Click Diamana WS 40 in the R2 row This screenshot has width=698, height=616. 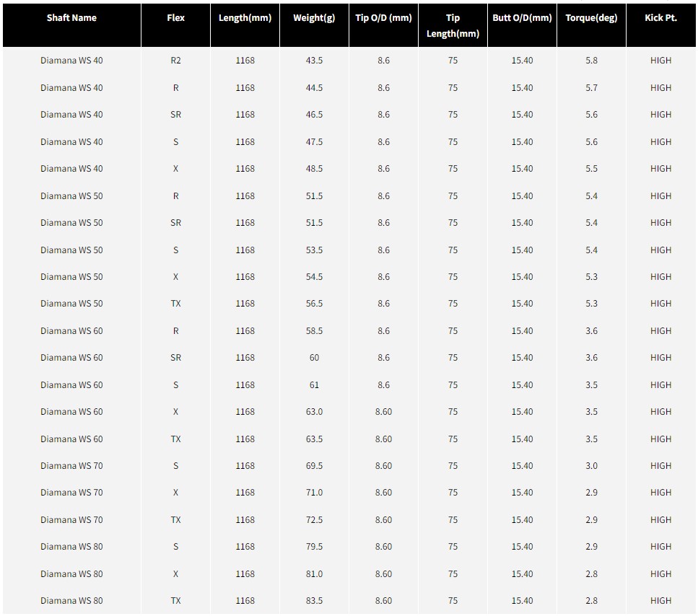pos(71,61)
